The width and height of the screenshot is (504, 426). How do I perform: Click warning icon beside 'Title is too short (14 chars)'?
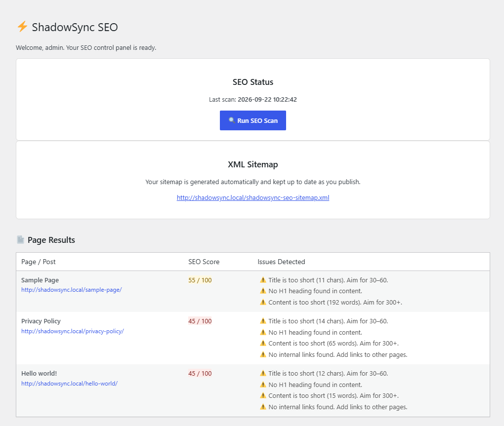263,321
